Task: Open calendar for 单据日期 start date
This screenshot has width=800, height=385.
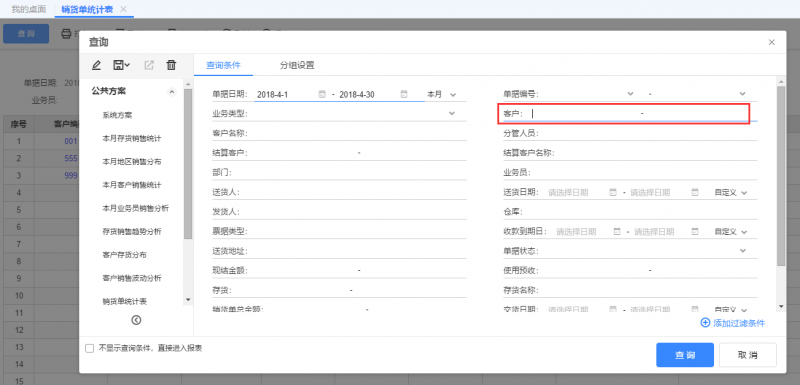Action: click(322, 94)
